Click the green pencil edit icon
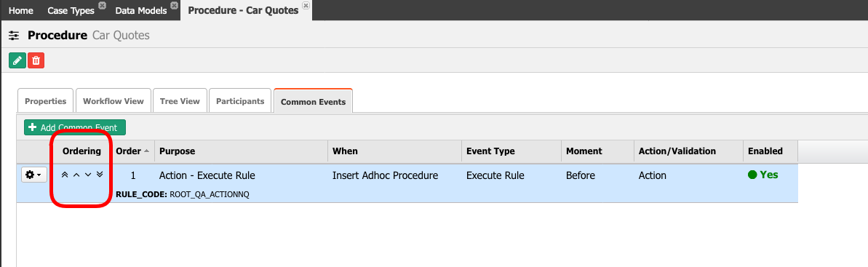This screenshot has width=868, height=267. [x=17, y=60]
